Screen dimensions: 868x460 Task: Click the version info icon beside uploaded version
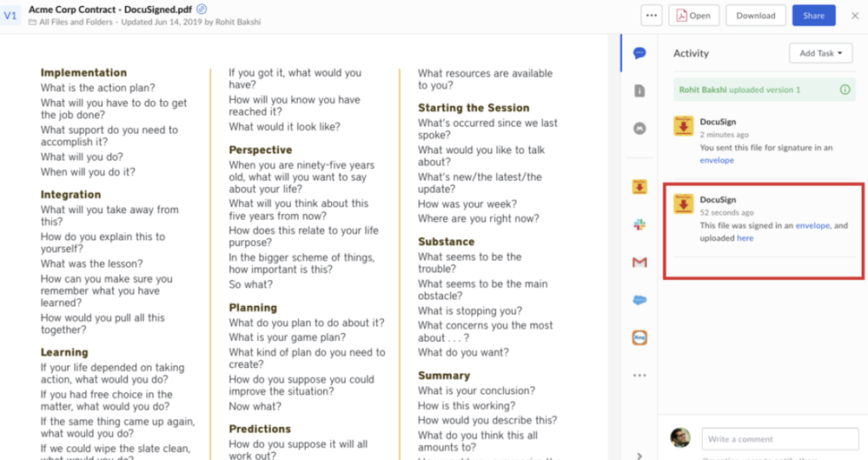coord(845,90)
